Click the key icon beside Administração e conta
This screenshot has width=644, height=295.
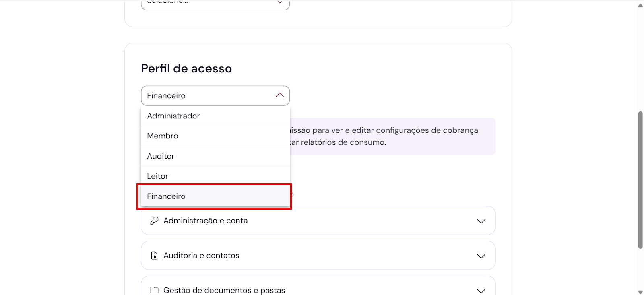pos(154,221)
